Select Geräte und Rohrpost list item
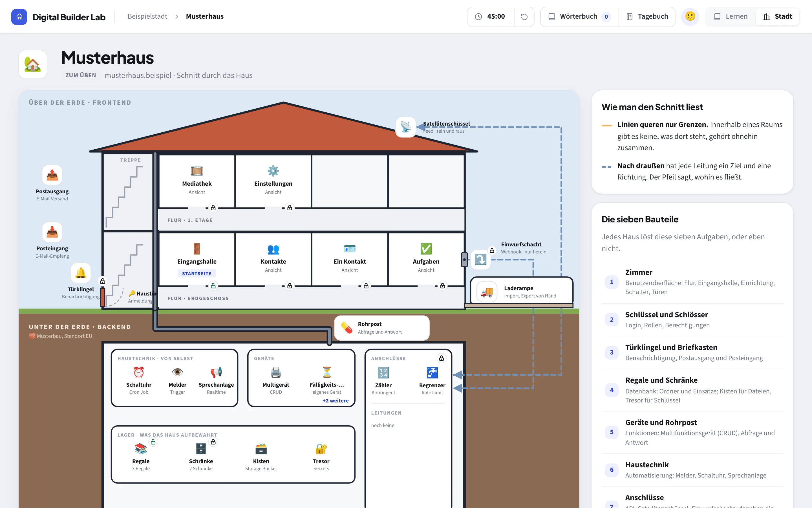Screen dimensions: 812x508 click(692, 432)
